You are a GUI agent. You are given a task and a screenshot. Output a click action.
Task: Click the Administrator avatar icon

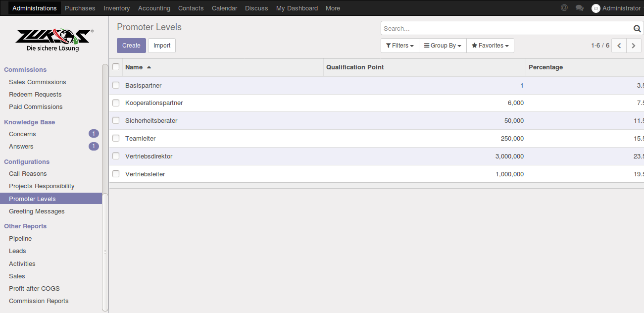596,8
